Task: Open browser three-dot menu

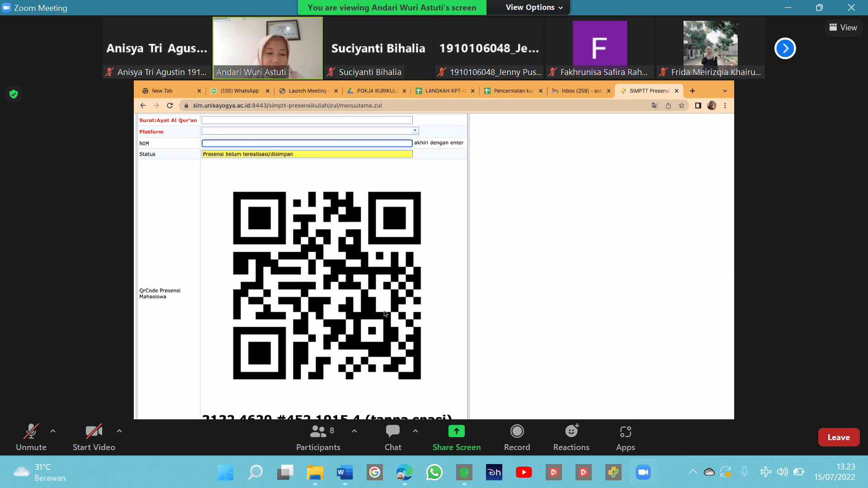Action: point(725,105)
